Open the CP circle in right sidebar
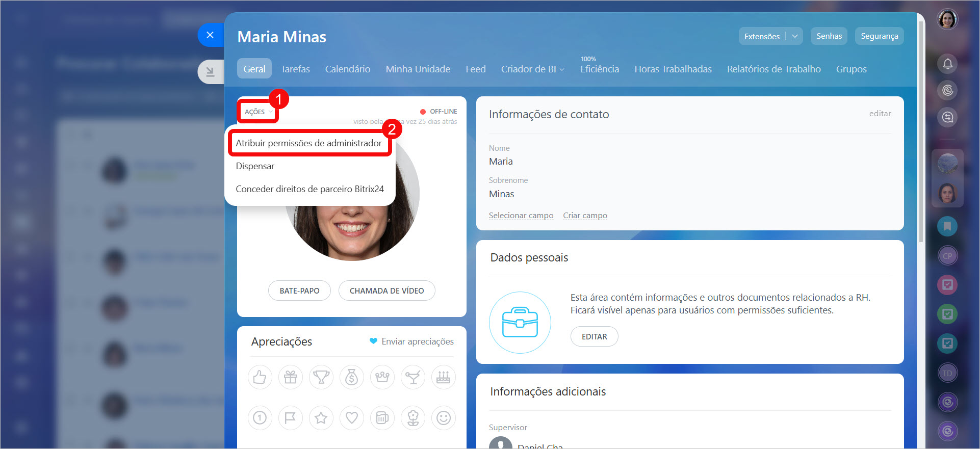Screen dimensions: 980x449 click(x=947, y=256)
